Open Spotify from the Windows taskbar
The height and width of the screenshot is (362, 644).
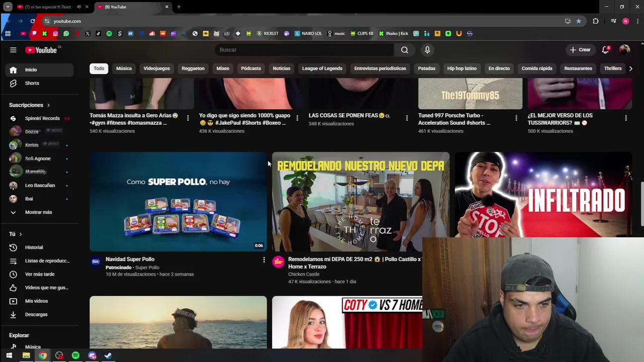tap(75, 355)
